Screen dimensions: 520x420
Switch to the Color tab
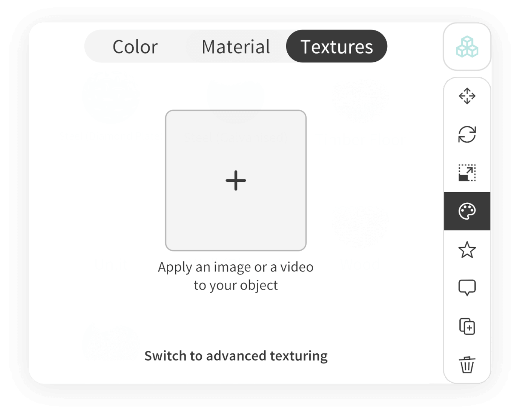(x=135, y=47)
